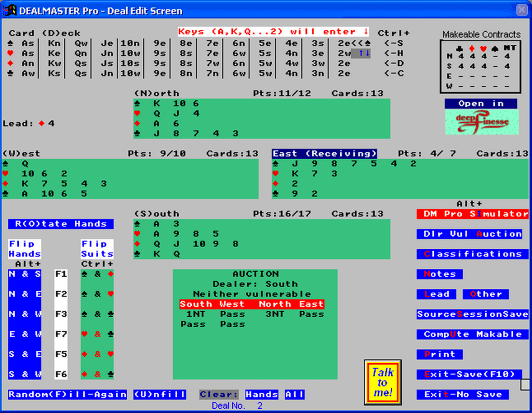
Task: Flip North and West hands
Action: (x=25, y=314)
